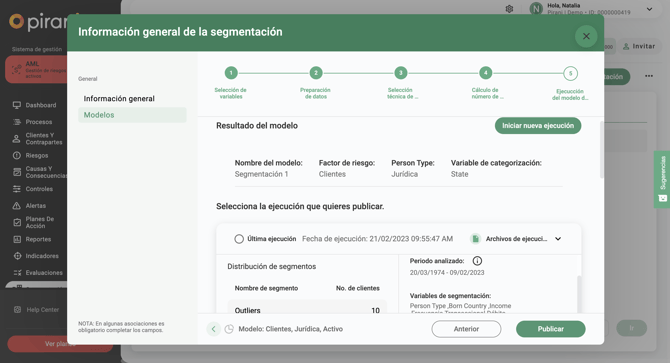The width and height of the screenshot is (670, 363).
Task: Click Indicadores target icon in sidebar
Action: pos(17,256)
